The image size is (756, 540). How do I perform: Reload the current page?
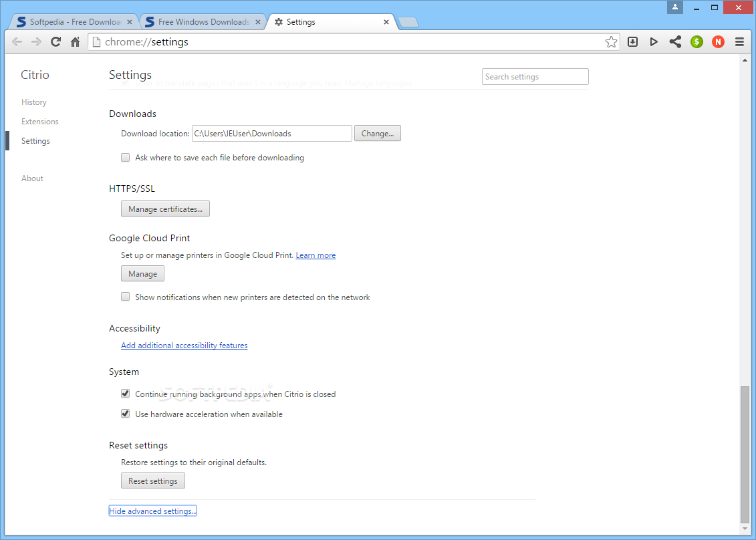(56, 42)
